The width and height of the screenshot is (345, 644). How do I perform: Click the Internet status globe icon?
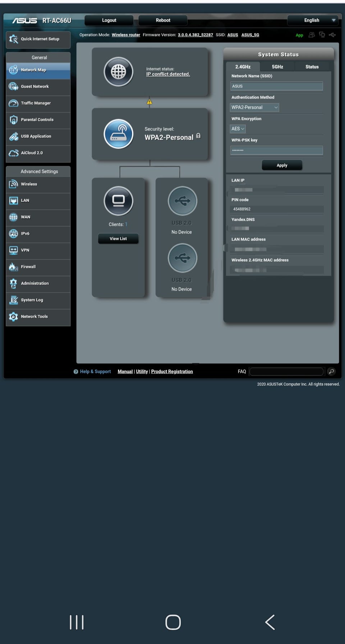(118, 72)
